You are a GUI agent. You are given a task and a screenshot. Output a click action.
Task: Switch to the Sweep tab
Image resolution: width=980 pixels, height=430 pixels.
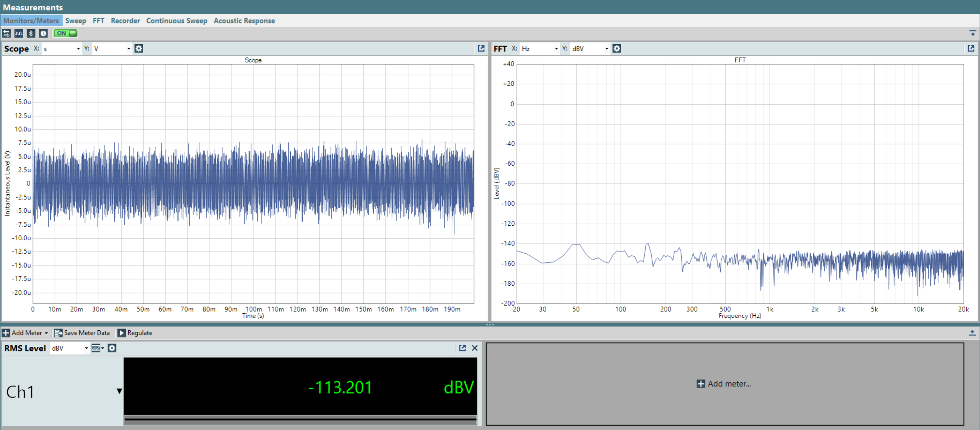[75, 20]
